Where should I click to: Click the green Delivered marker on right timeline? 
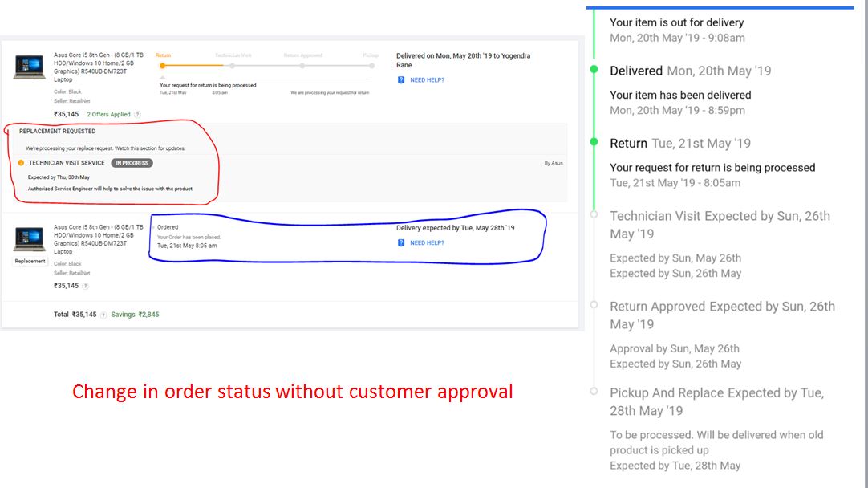coord(594,70)
